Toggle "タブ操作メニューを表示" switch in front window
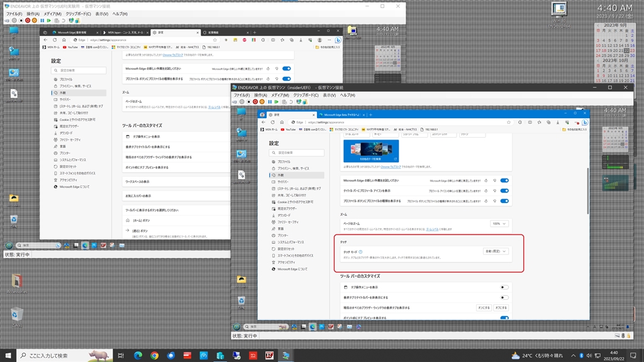Viewport: 644px width, 362px height. [504, 287]
